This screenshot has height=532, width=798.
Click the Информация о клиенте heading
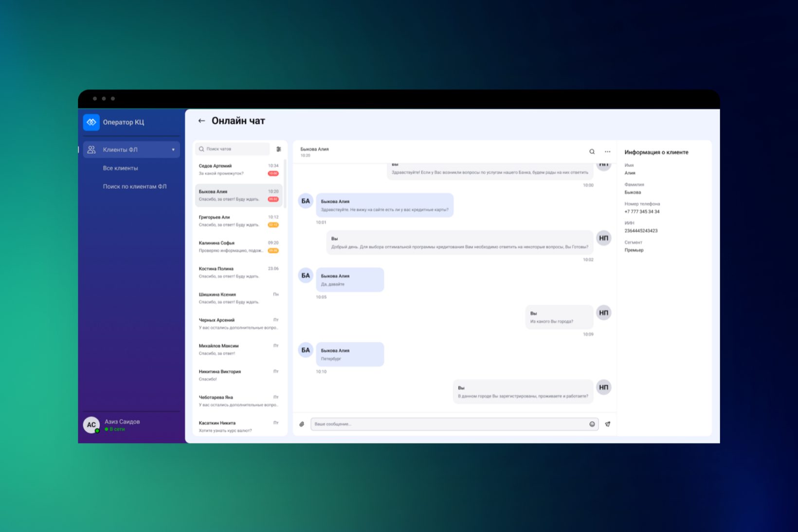656,152
